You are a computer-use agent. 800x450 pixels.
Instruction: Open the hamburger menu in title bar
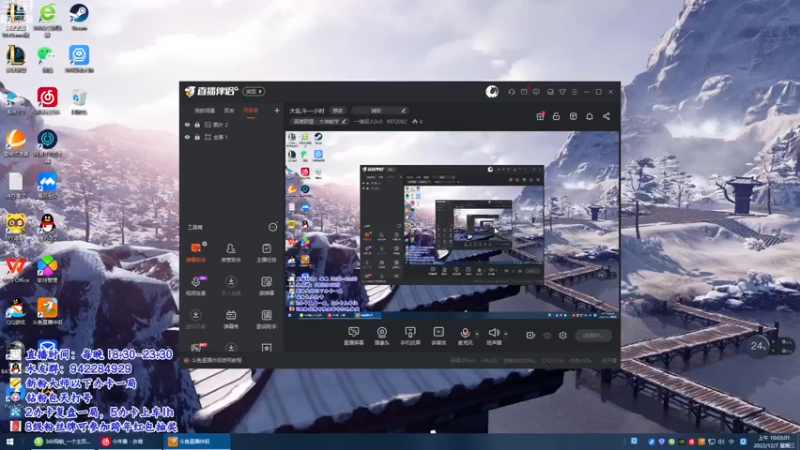pyautogui.click(x=574, y=92)
